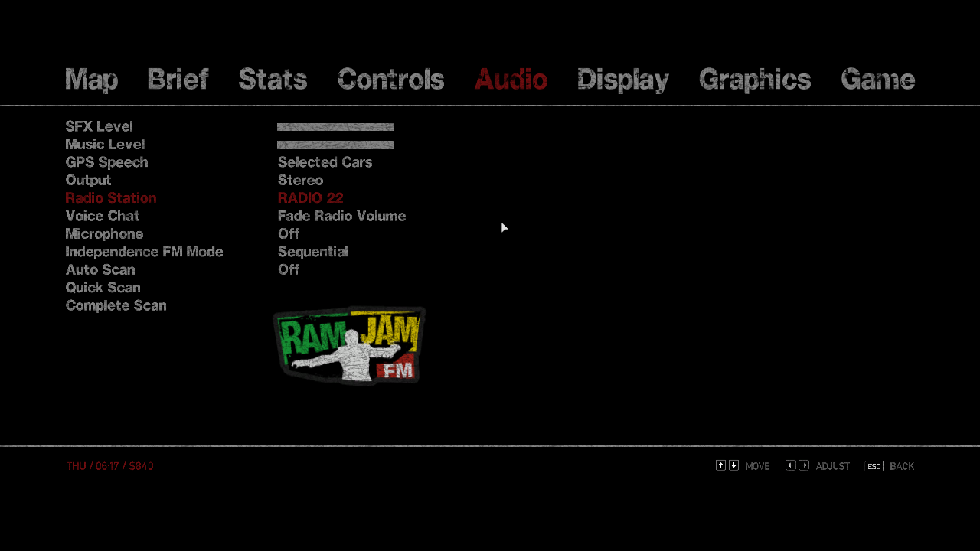Select the Radio Station option
Image resolution: width=980 pixels, height=551 pixels.
[x=111, y=198]
